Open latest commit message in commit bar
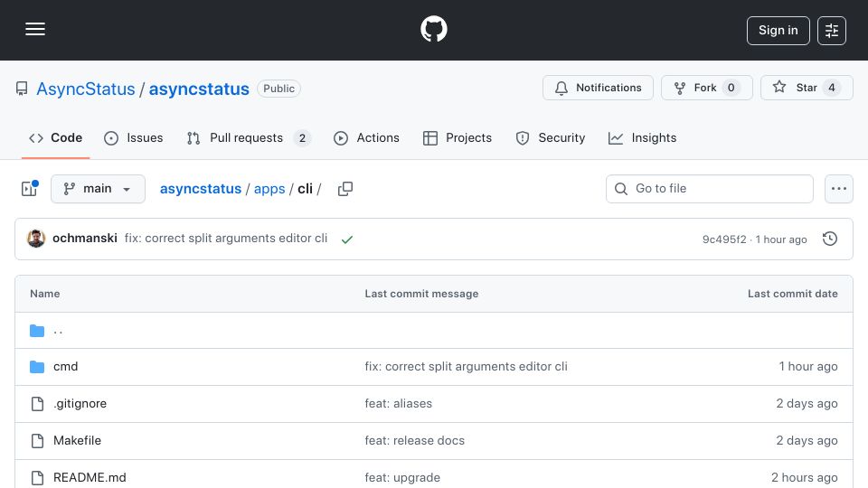Viewport: 868px width, 488px height. tap(226, 238)
